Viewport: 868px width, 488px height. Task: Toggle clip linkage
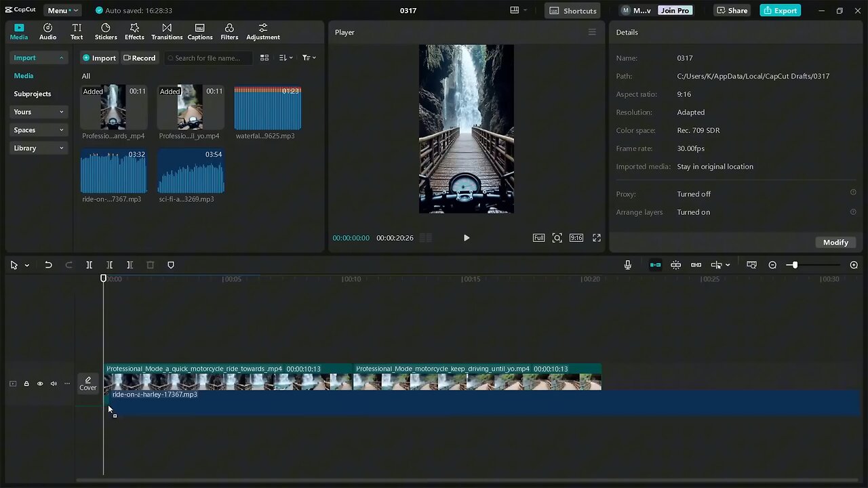[696, 265]
